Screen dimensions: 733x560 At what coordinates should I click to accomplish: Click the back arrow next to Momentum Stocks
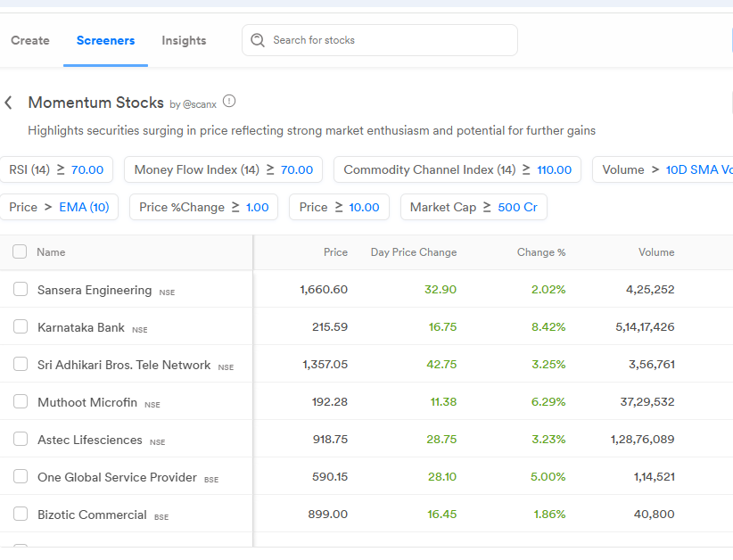pyautogui.click(x=9, y=102)
